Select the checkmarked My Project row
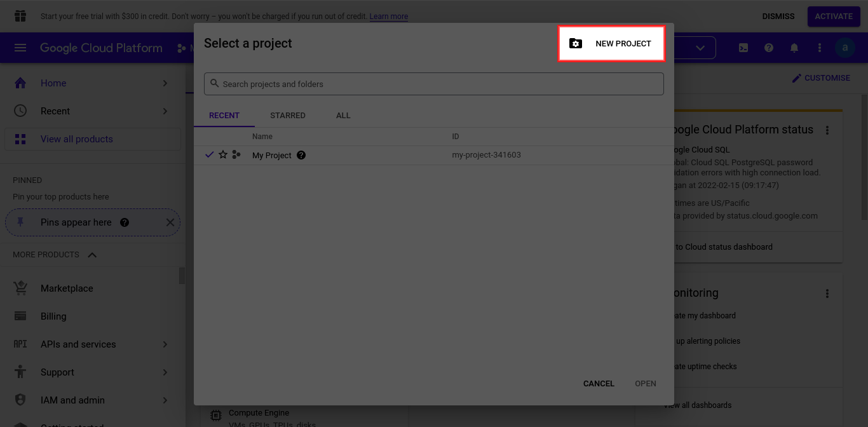Screen dimensions: 868x427 pyautogui.click(x=434, y=155)
